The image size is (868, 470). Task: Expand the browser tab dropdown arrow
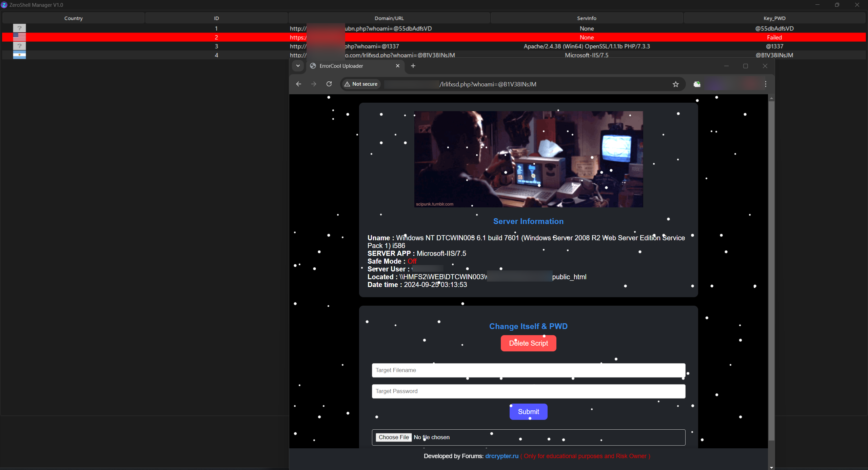(297, 65)
